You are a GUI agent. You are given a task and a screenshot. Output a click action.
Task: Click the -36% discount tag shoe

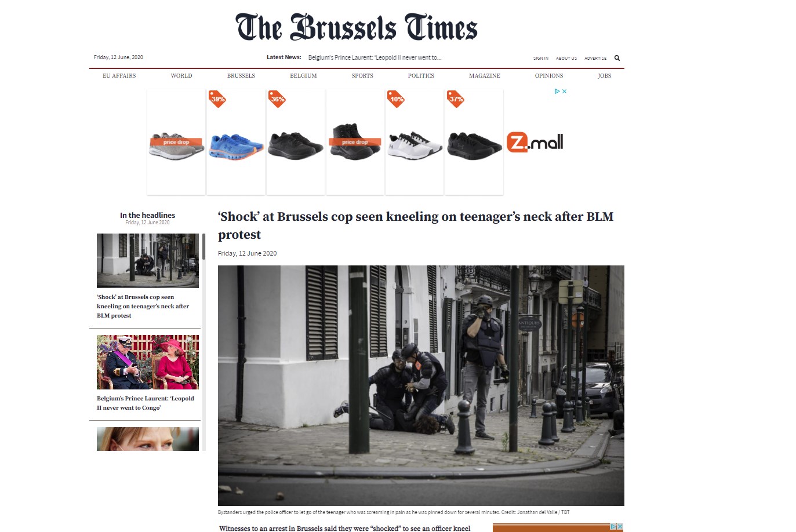point(296,142)
